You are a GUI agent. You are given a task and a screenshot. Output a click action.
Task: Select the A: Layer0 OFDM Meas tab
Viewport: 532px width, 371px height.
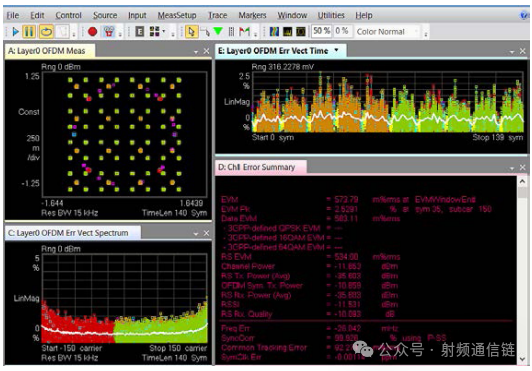click(50, 51)
